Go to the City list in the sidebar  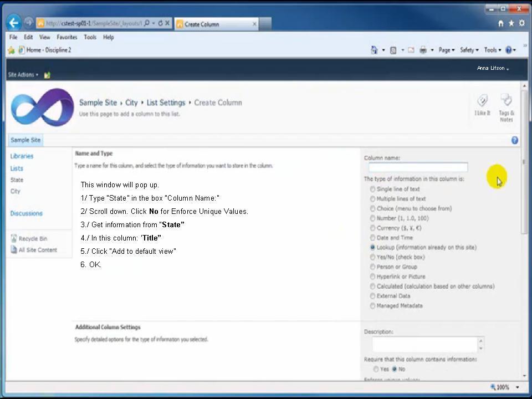[x=15, y=191]
